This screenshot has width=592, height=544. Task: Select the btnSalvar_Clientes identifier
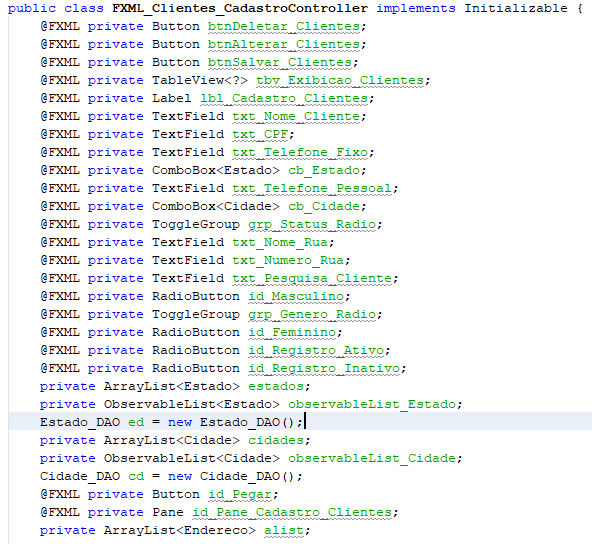pos(280,62)
